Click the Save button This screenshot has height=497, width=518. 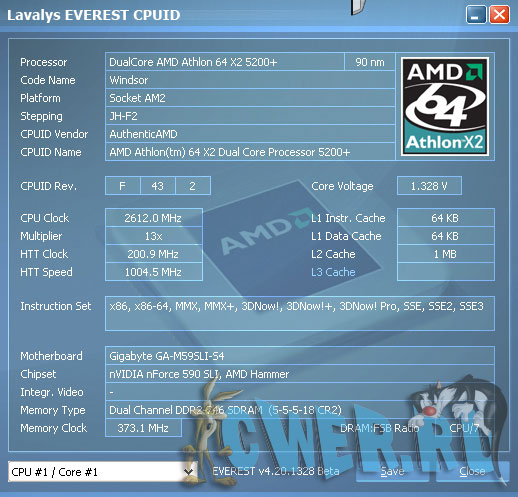click(392, 471)
